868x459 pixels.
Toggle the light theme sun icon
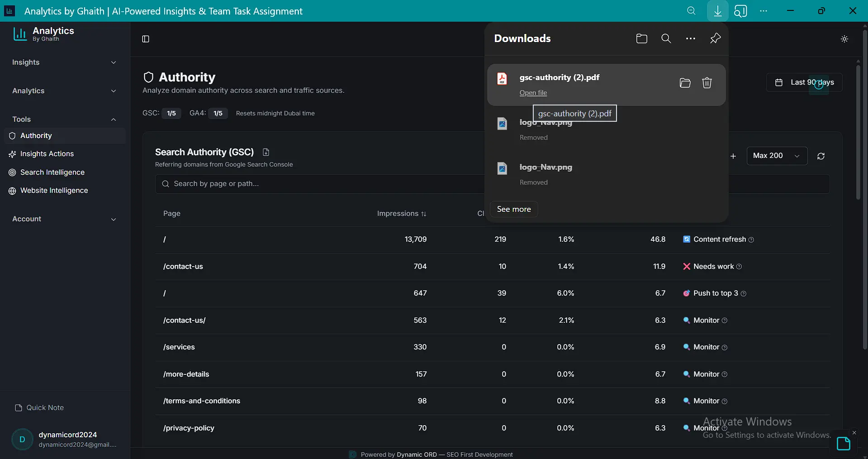pos(844,38)
